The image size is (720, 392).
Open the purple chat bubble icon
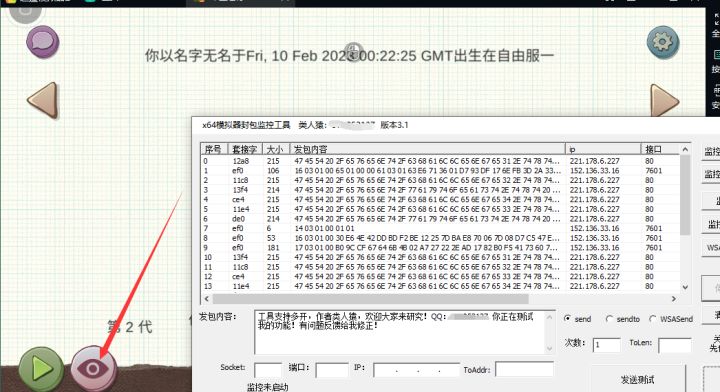point(43,42)
